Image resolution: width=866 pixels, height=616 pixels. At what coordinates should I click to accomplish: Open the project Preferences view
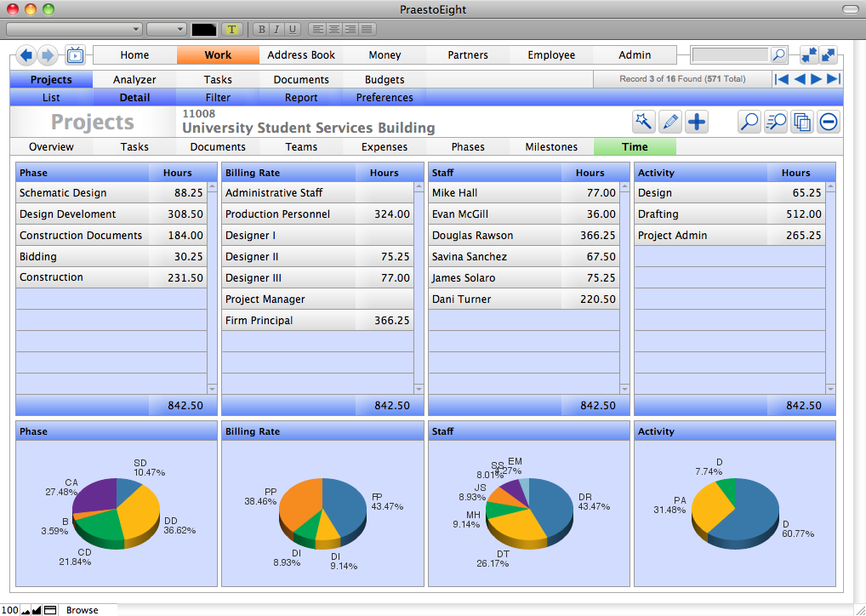(x=385, y=97)
